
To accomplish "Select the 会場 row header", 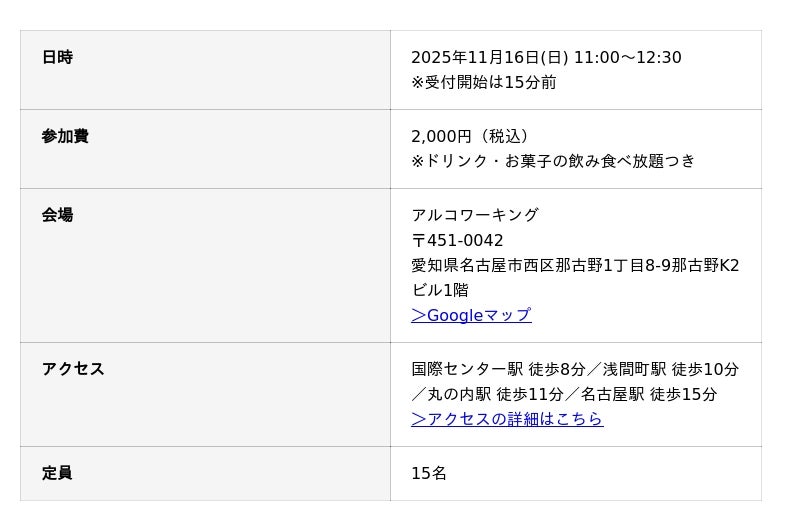I will click(x=57, y=216).
